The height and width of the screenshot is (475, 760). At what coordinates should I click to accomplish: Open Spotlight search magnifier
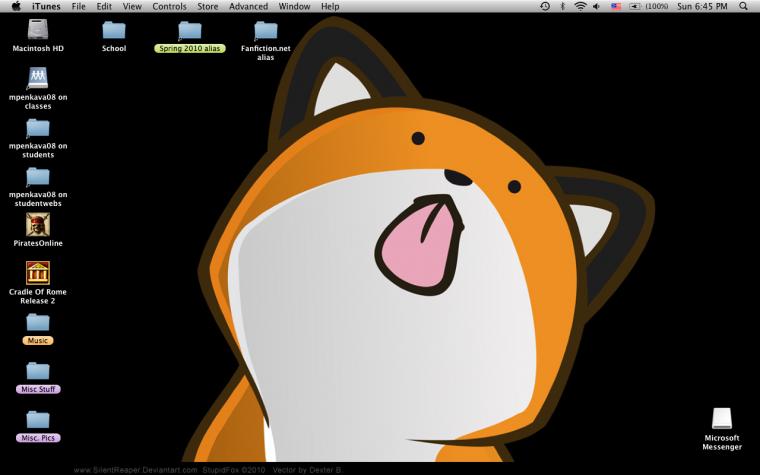(744, 6)
